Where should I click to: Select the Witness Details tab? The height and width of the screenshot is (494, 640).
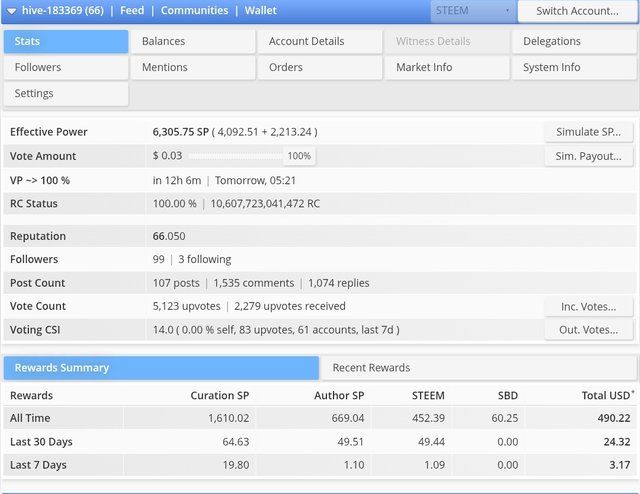[x=447, y=41]
